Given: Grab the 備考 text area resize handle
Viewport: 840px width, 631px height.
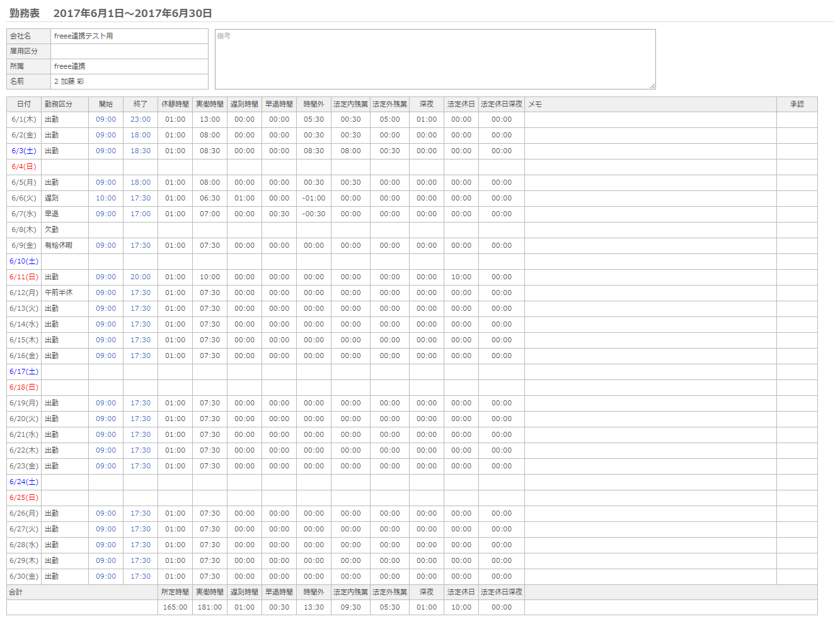Looking at the screenshot, I should coord(652,86).
